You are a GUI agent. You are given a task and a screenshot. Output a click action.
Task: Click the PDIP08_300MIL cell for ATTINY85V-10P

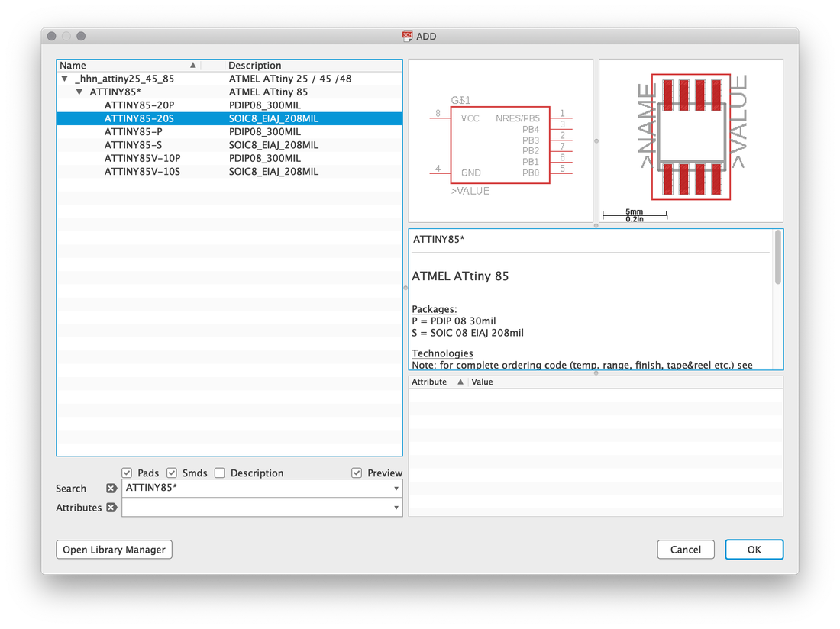265,159
